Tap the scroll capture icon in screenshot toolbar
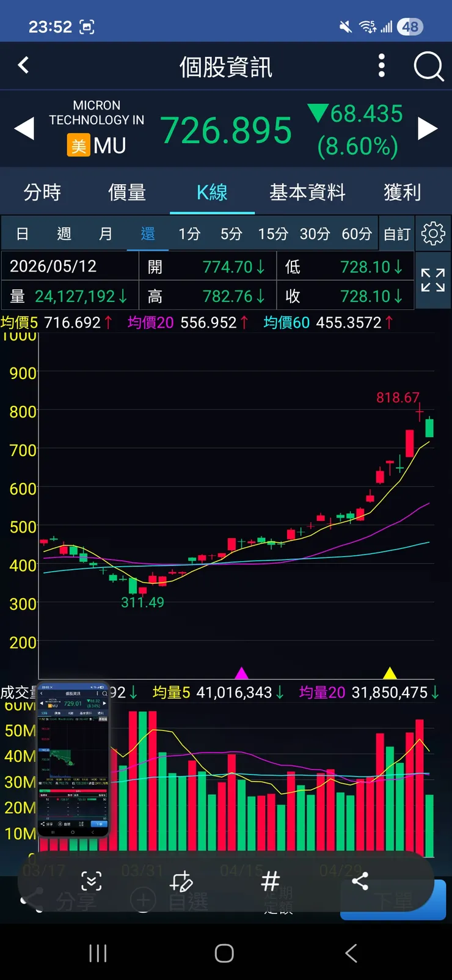The width and height of the screenshot is (452, 980). pyautogui.click(x=92, y=882)
